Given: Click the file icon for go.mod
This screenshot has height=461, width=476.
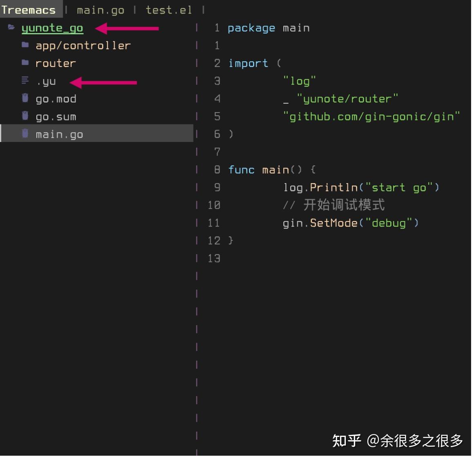Looking at the screenshot, I should [x=24, y=98].
